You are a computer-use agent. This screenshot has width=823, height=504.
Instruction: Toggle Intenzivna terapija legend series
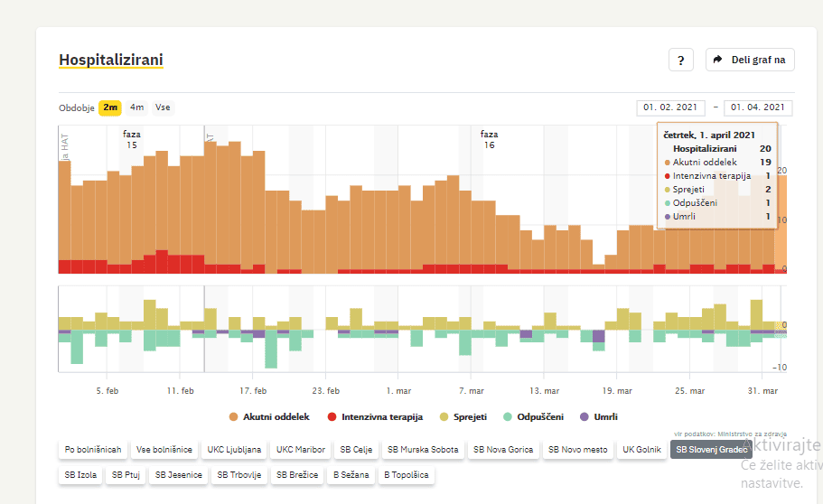[374, 416]
